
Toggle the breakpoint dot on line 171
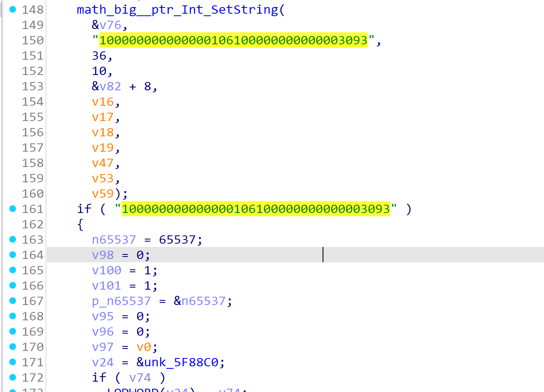[x=13, y=362]
